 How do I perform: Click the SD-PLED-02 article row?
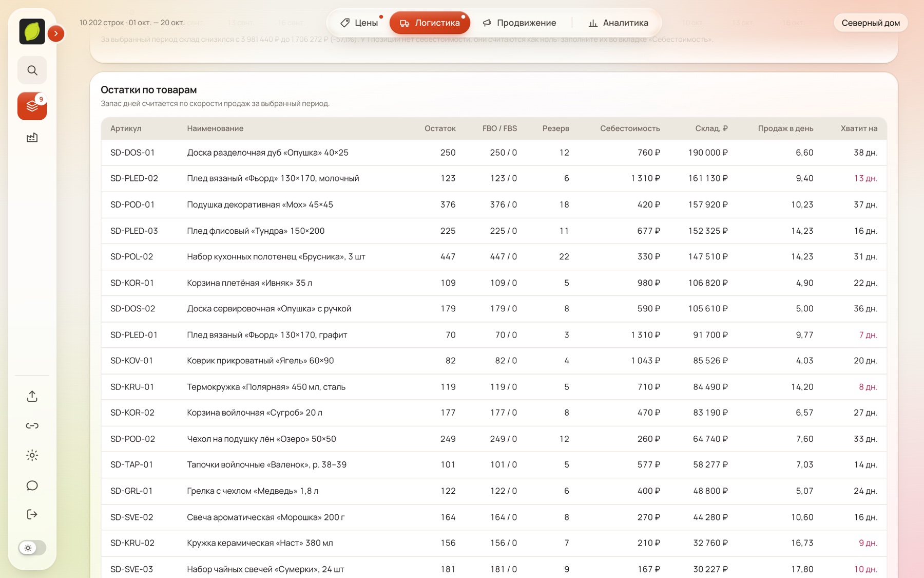click(494, 178)
